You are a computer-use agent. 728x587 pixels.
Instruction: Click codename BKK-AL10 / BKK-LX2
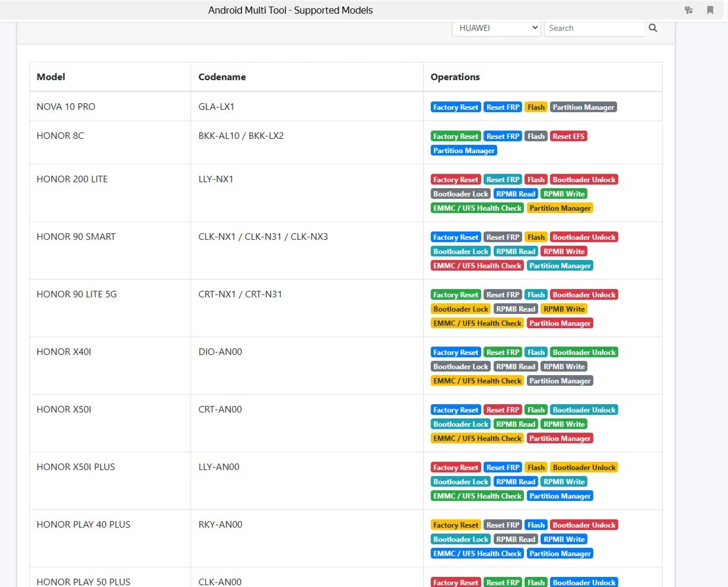point(241,136)
